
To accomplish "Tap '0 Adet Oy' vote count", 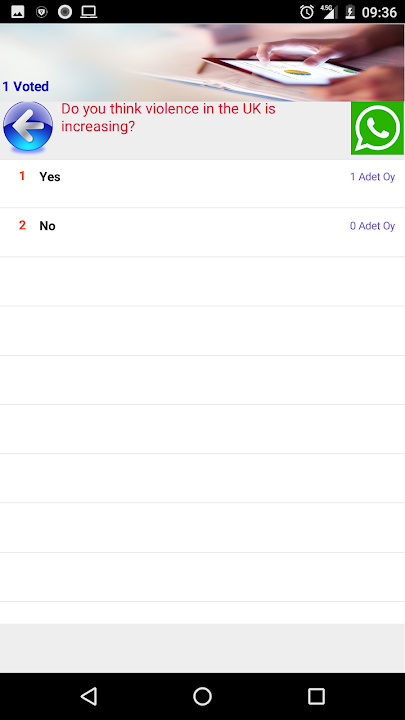I will [372, 226].
